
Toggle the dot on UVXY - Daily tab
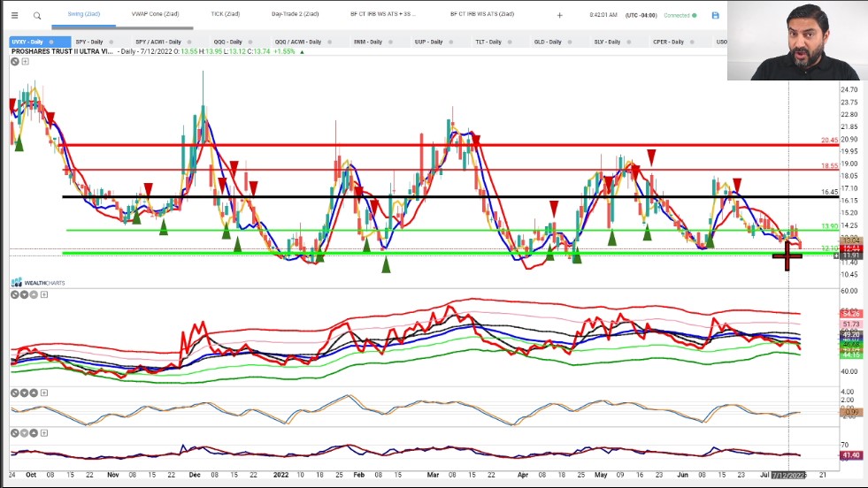pos(51,42)
